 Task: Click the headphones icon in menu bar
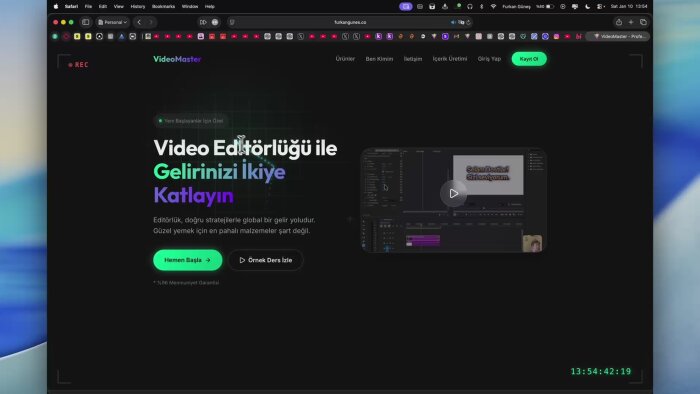[470, 6]
